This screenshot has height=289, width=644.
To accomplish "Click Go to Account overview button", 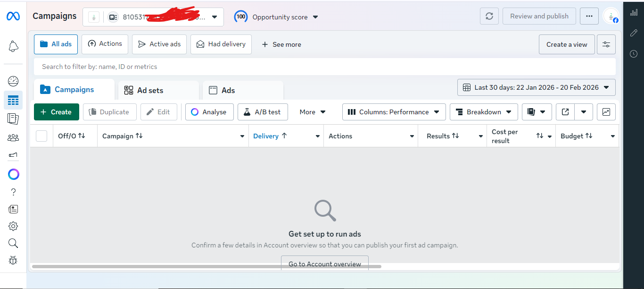I will click(324, 263).
